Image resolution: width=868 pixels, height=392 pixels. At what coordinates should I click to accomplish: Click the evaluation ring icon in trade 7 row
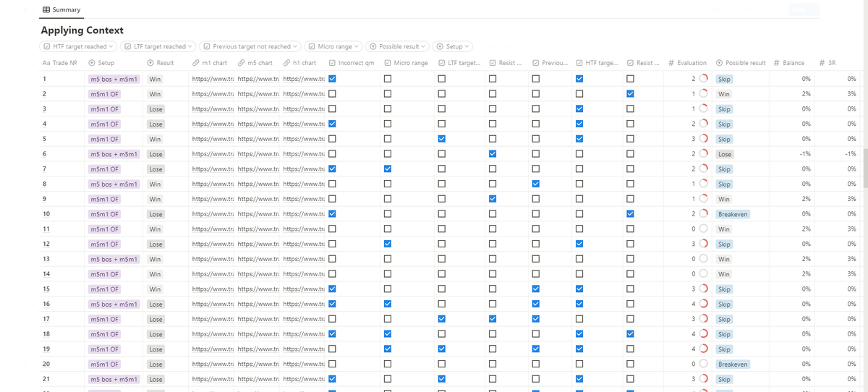point(703,169)
